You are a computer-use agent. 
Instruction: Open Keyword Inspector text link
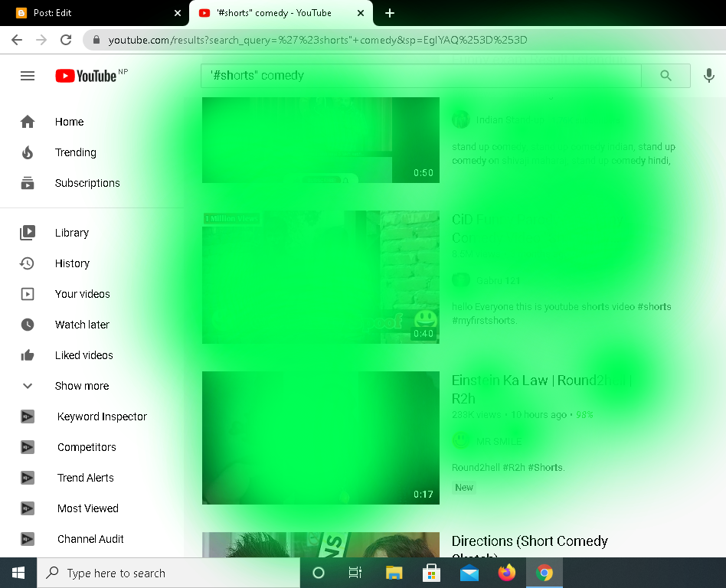pos(102,416)
